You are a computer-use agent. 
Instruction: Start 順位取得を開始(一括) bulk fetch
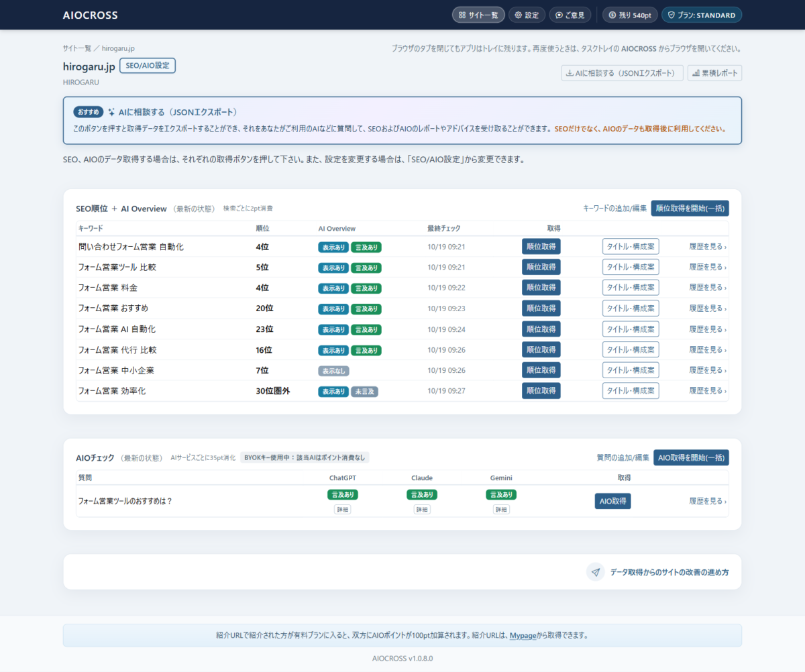tap(690, 209)
